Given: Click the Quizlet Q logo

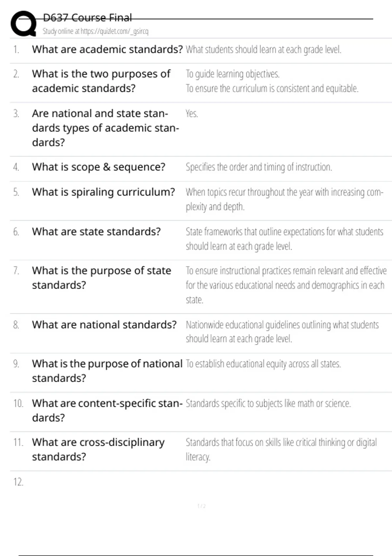Looking at the screenshot, I should pyautogui.click(x=23, y=24).
